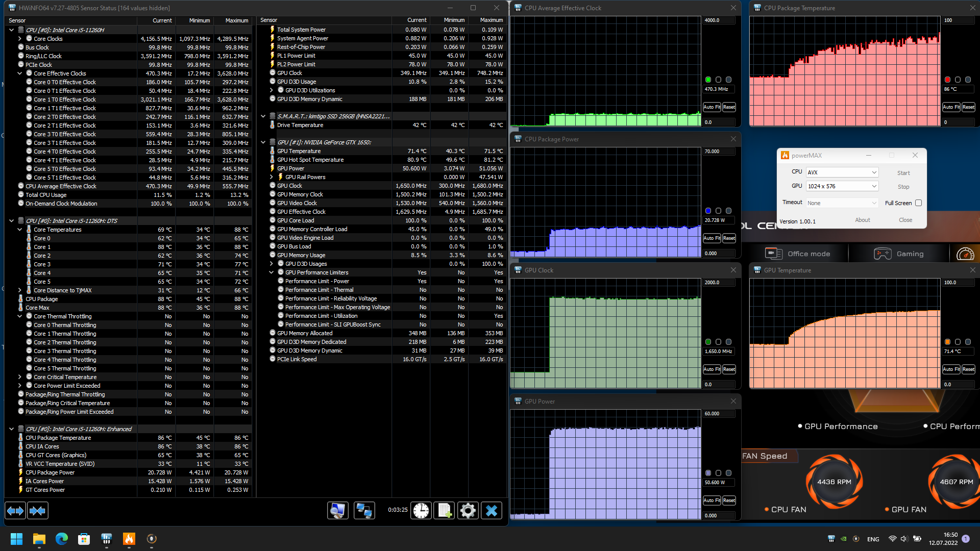Click the log file start icon
Image resolution: width=980 pixels, height=551 pixels.
point(444,510)
